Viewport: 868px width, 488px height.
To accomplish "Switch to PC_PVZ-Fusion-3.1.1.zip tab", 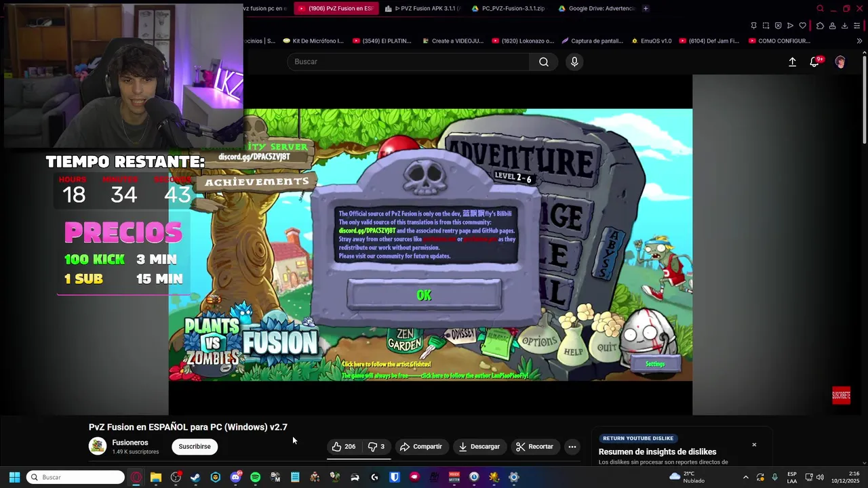I will click(509, 8).
